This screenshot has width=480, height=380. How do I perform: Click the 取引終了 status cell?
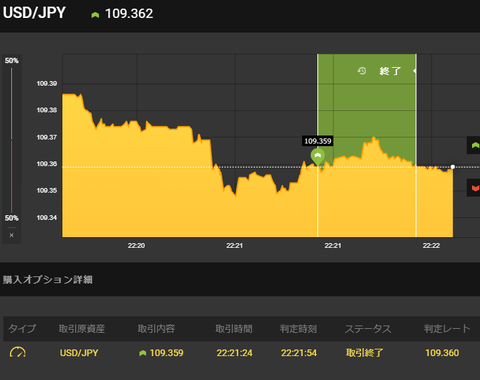click(365, 353)
